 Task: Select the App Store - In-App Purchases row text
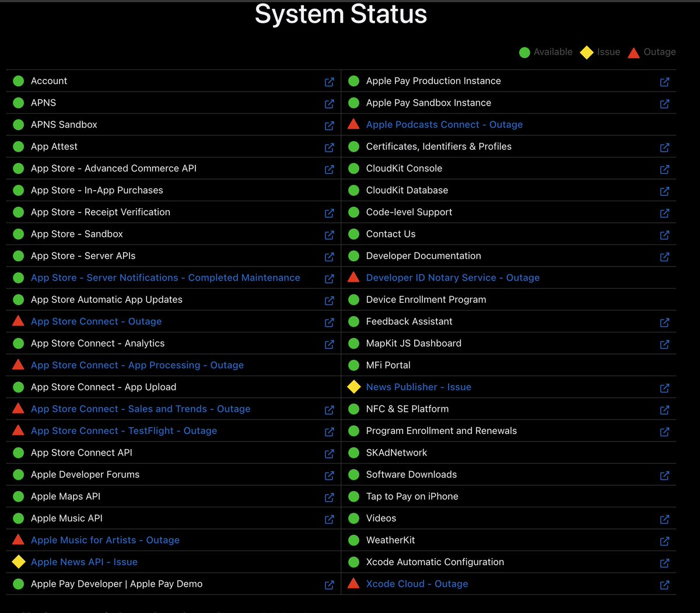pyautogui.click(x=97, y=190)
